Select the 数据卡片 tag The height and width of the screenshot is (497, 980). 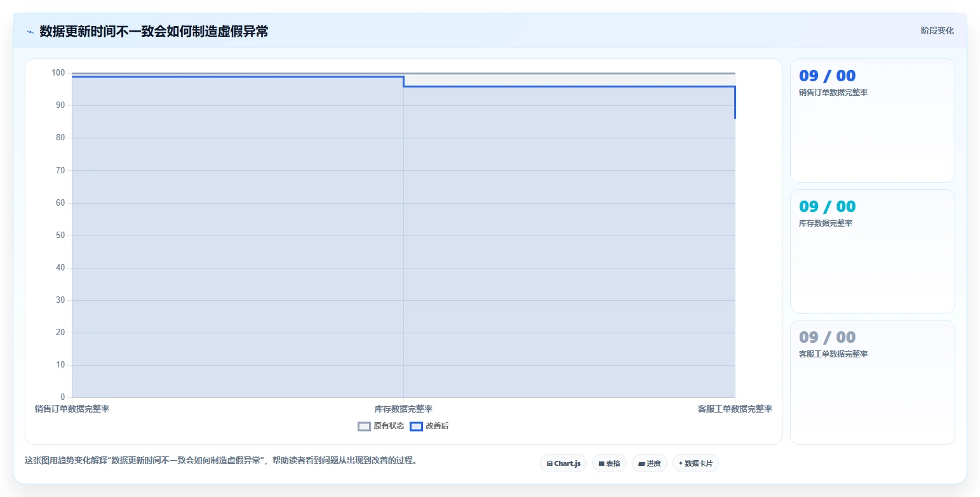pyautogui.click(x=695, y=463)
